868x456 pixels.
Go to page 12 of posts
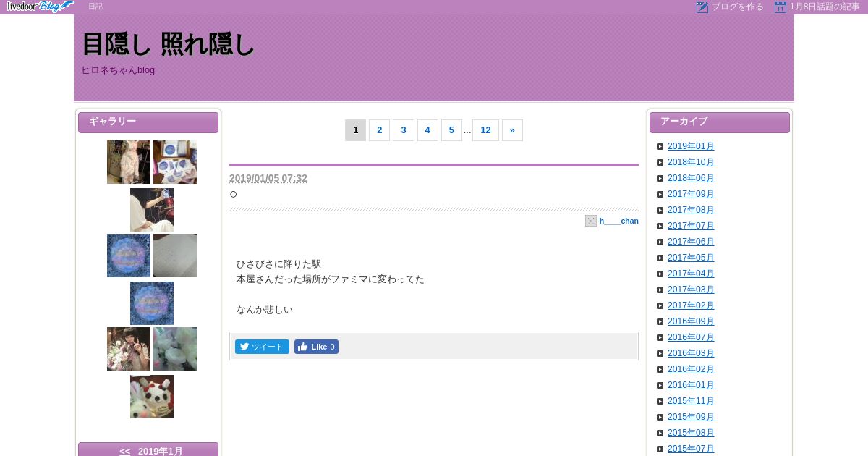pyautogui.click(x=485, y=130)
